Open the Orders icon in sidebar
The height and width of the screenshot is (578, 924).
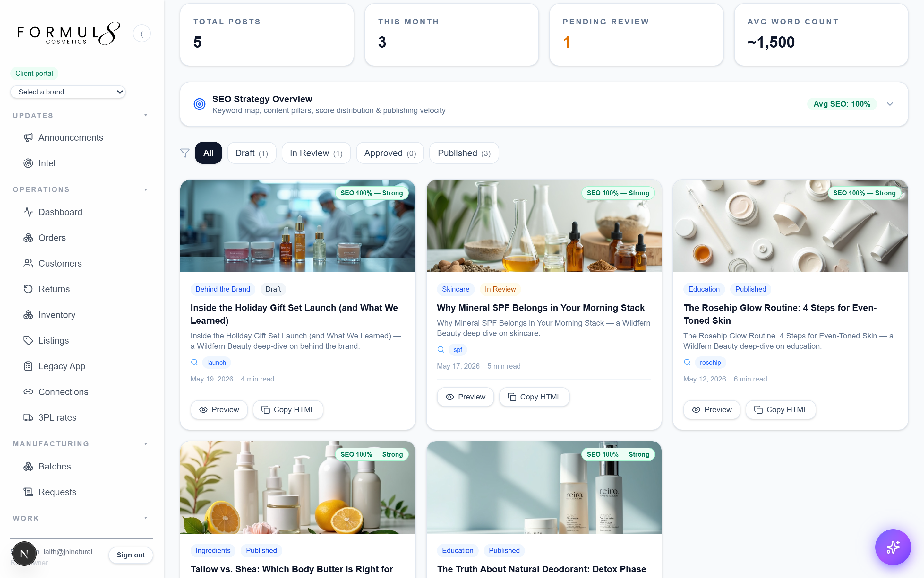[28, 238]
